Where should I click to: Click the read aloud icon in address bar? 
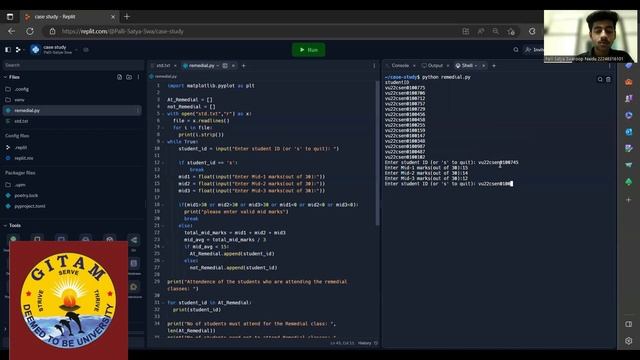tap(481, 31)
